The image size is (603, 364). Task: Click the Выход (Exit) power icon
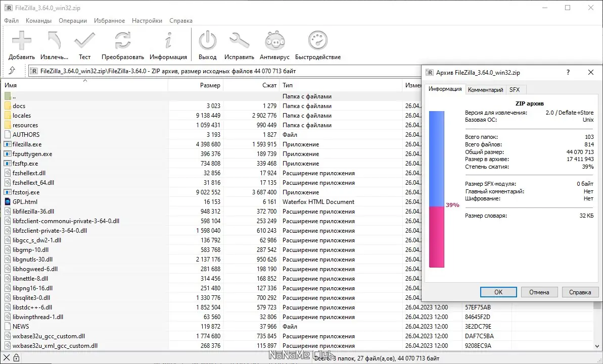(208, 40)
